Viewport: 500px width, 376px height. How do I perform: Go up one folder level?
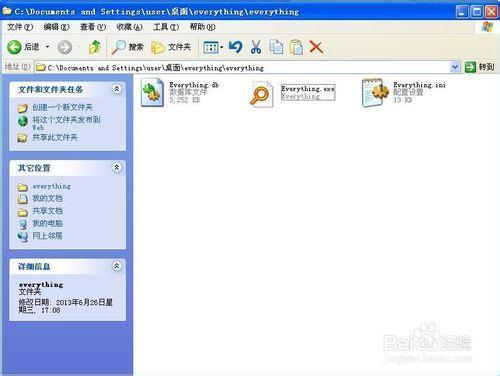(95, 47)
